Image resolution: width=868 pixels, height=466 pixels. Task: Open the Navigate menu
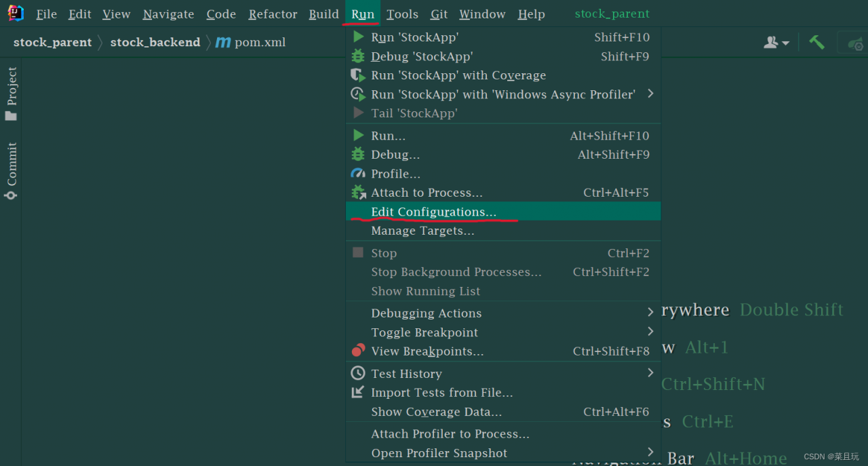coord(168,14)
